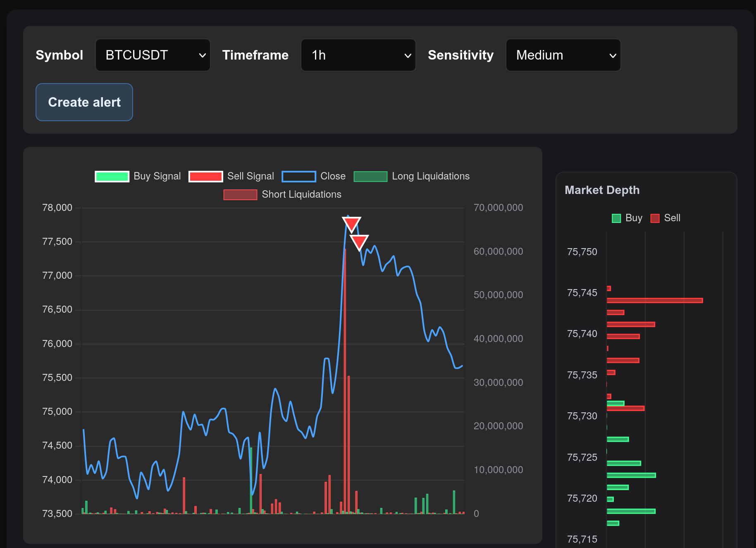
Task: Click the Close legend blue swatch
Action: point(299,176)
